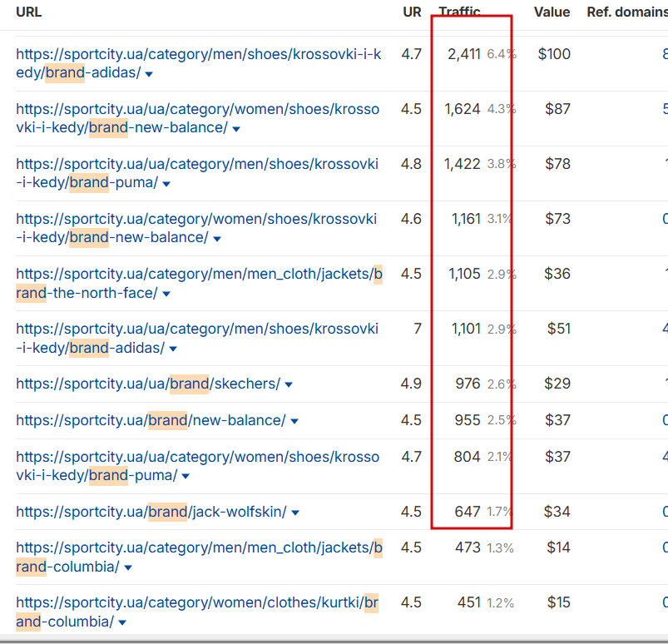
Task: Select the 6.4% traffic share
Action: (x=502, y=54)
